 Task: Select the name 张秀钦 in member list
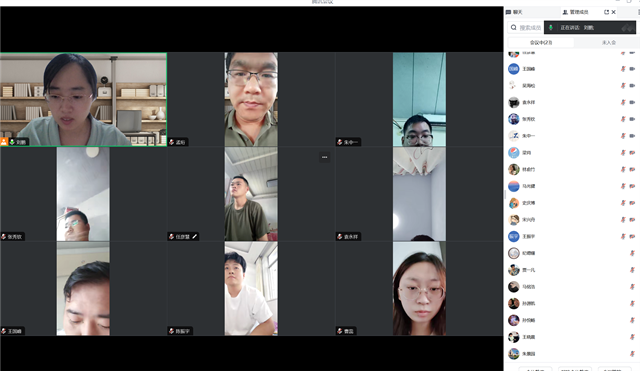click(x=529, y=119)
